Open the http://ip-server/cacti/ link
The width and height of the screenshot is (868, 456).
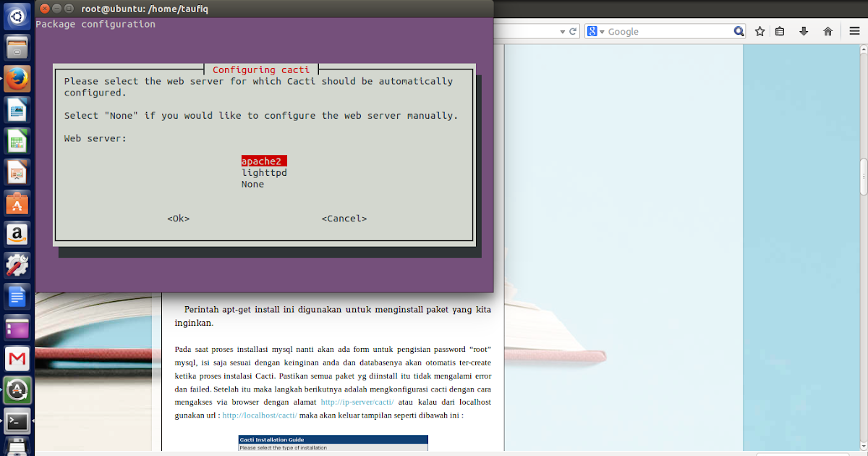(x=357, y=402)
